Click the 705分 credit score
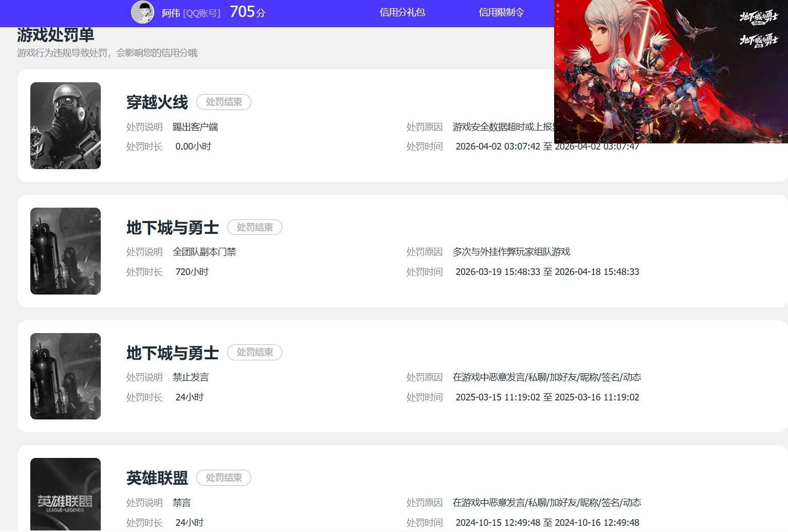788x532 pixels. click(248, 12)
